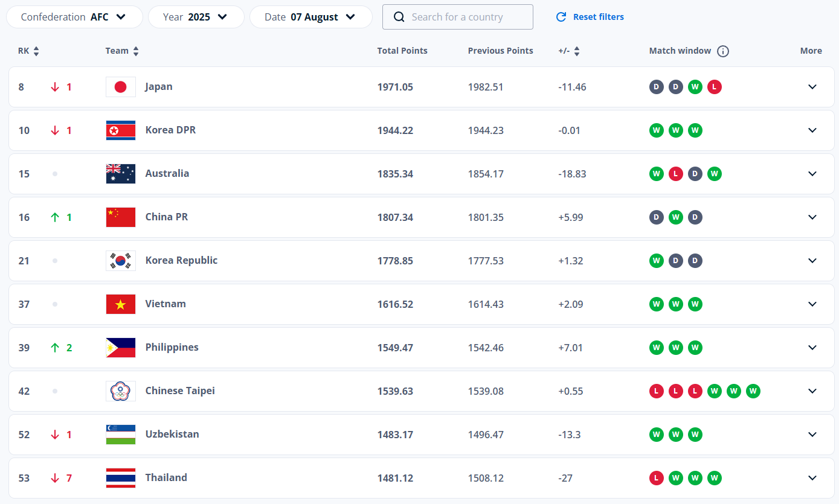The image size is (839, 504).
Task: Open the Year 2025 dropdown
Action: (196, 17)
